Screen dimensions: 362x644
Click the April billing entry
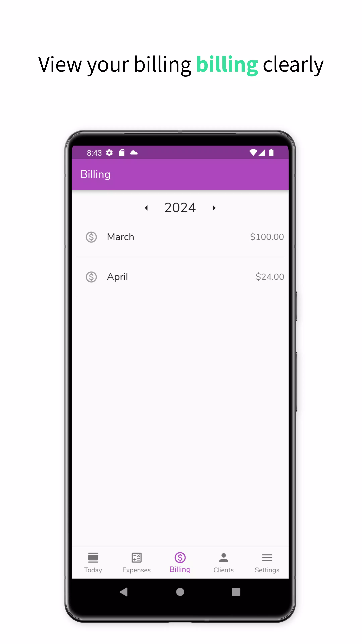click(180, 276)
